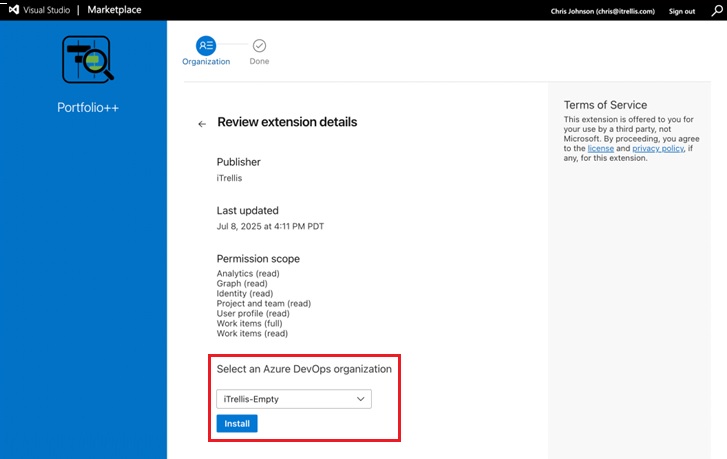Viewport: 727px width, 459px height.
Task: Click the Done step checkmark icon
Action: click(259, 45)
